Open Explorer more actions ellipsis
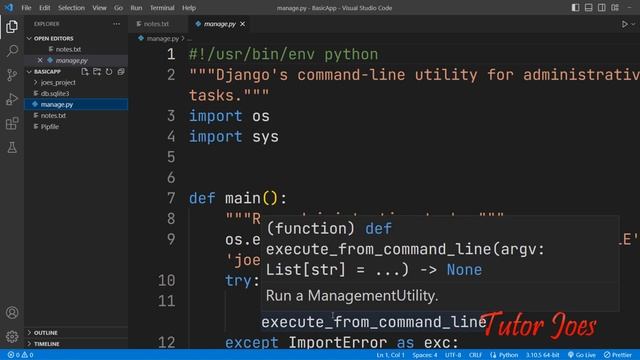The height and width of the screenshot is (360, 640). tap(117, 24)
